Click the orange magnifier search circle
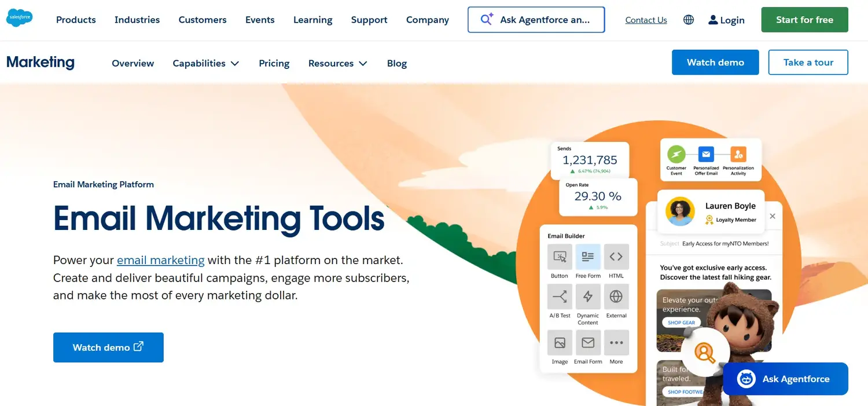This screenshot has width=868, height=406. click(x=704, y=352)
